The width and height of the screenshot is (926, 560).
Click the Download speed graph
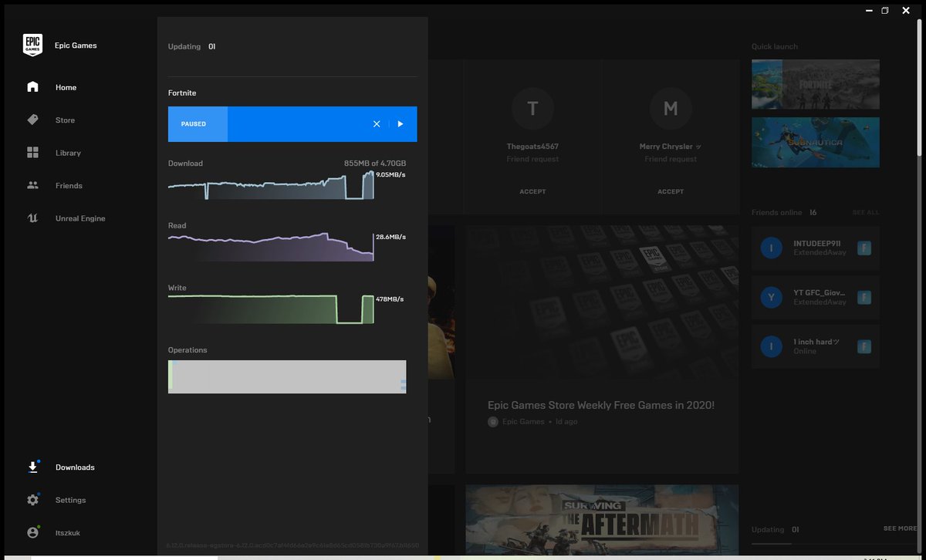(271, 185)
